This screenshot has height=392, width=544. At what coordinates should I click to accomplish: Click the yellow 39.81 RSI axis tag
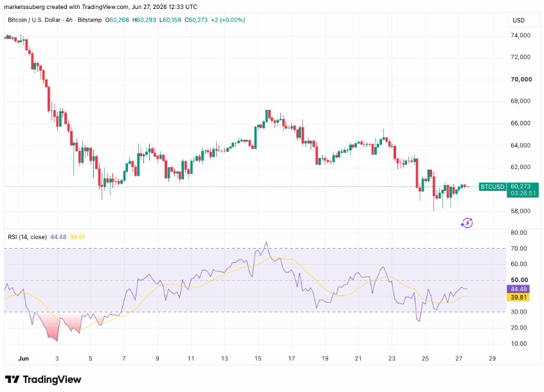pyautogui.click(x=518, y=298)
